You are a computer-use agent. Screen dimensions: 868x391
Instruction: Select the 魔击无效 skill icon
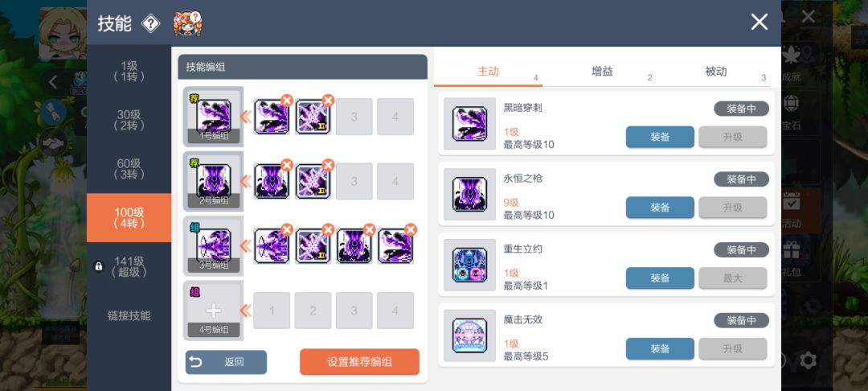pyautogui.click(x=469, y=335)
